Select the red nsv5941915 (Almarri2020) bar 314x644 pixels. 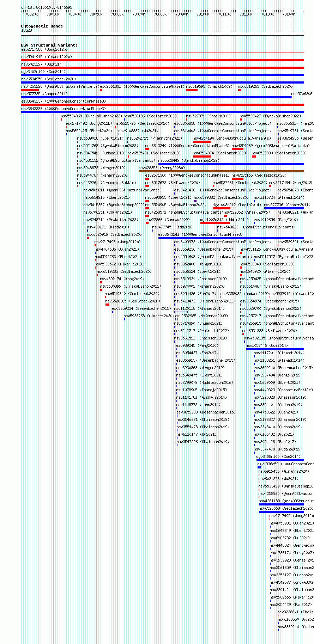click(162, 60)
